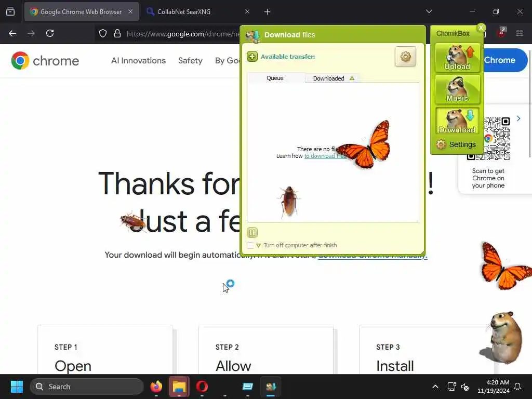Expand the turn off computer options triangle
This screenshot has height=399, width=532.
(x=259, y=246)
